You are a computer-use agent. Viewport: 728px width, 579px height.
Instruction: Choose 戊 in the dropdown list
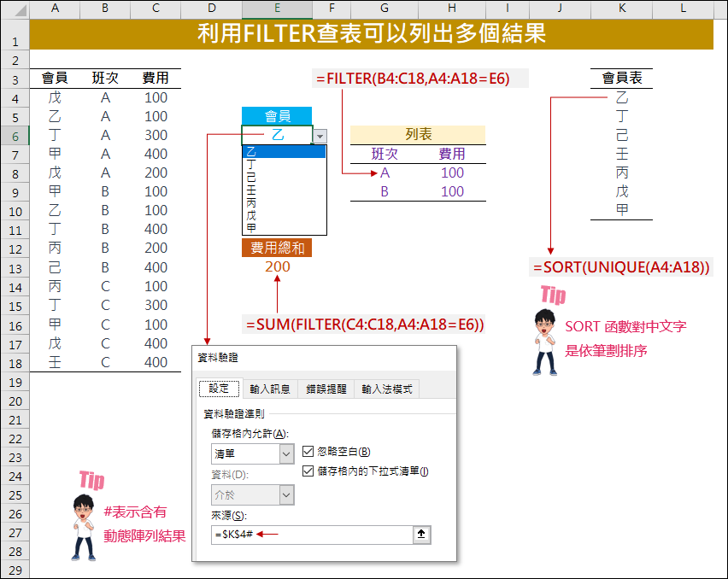coord(285,215)
